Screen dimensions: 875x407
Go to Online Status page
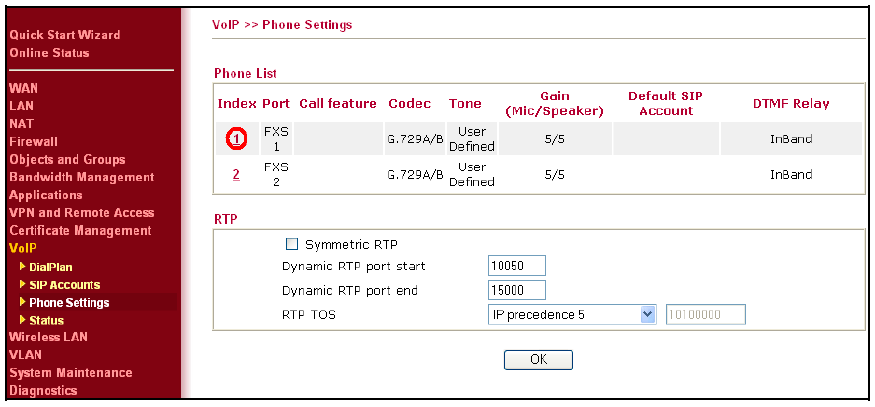tap(49, 53)
